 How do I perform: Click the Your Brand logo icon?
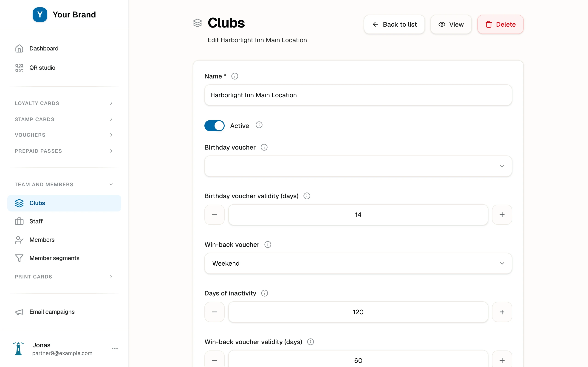click(40, 14)
